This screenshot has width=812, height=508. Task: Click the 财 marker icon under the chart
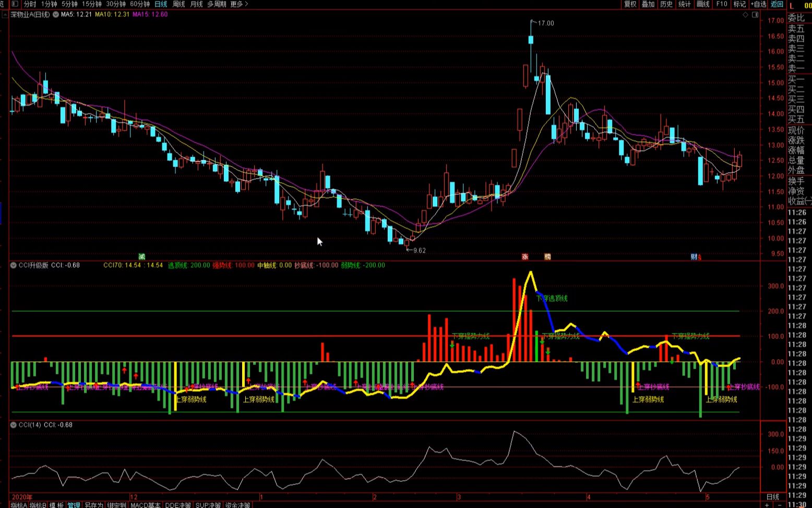694,256
